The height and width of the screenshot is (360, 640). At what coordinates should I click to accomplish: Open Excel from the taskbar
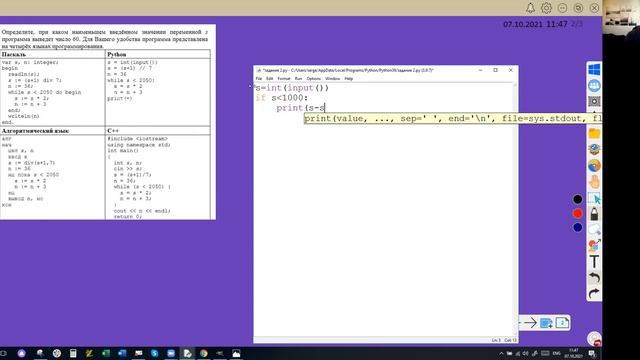(x=106, y=353)
